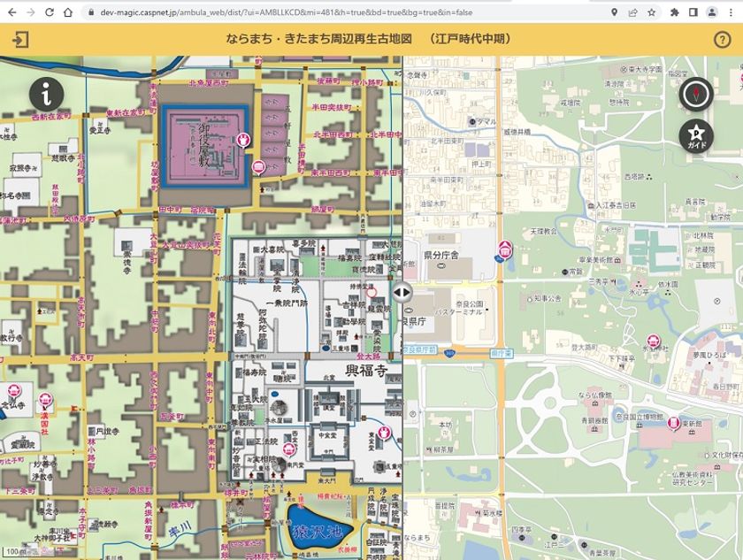Reload the page
Viewport: 743px width, 560px height.
pos(50,12)
